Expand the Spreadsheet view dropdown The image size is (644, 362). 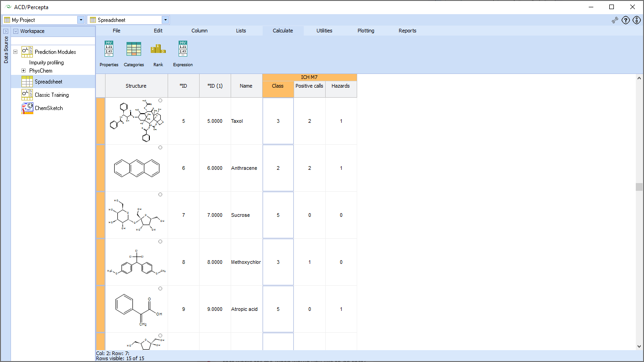[165, 20]
